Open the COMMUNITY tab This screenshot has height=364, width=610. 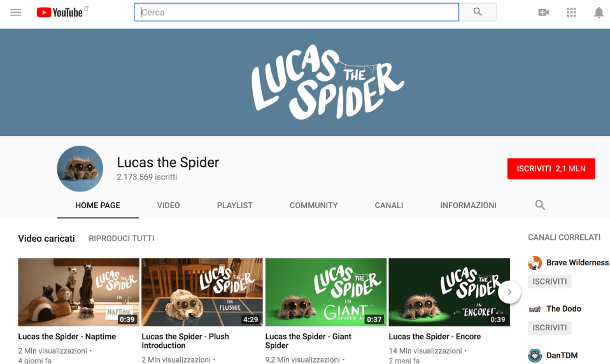click(x=313, y=206)
